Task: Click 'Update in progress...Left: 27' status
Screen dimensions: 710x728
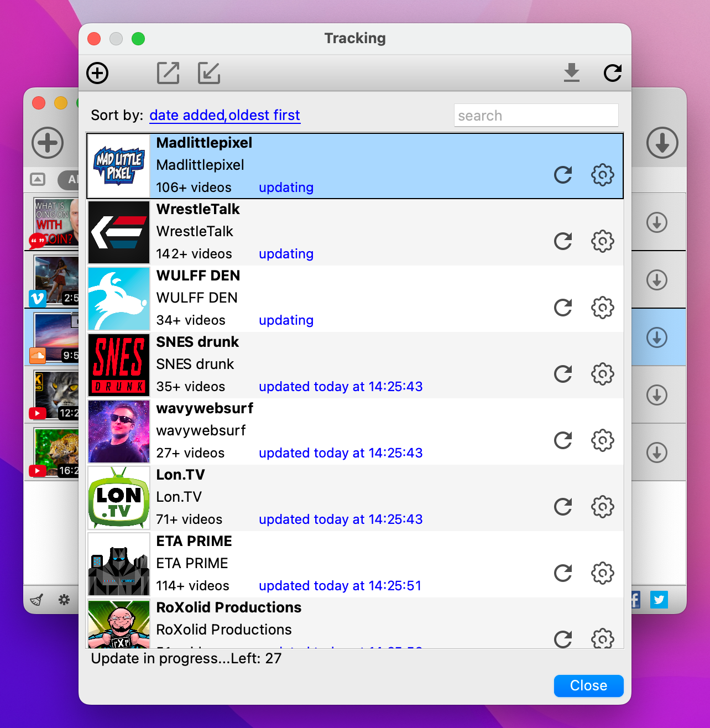Action: pyautogui.click(x=186, y=658)
